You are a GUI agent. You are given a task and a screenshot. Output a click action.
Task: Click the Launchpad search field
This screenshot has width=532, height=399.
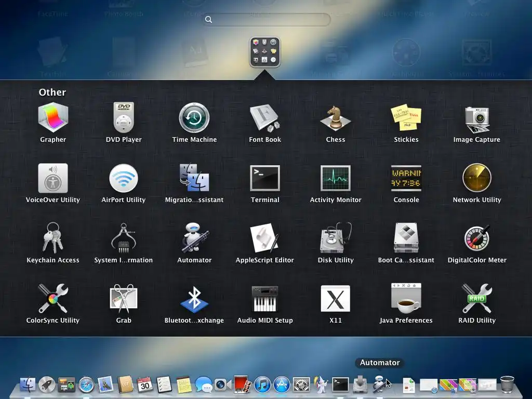(x=267, y=20)
